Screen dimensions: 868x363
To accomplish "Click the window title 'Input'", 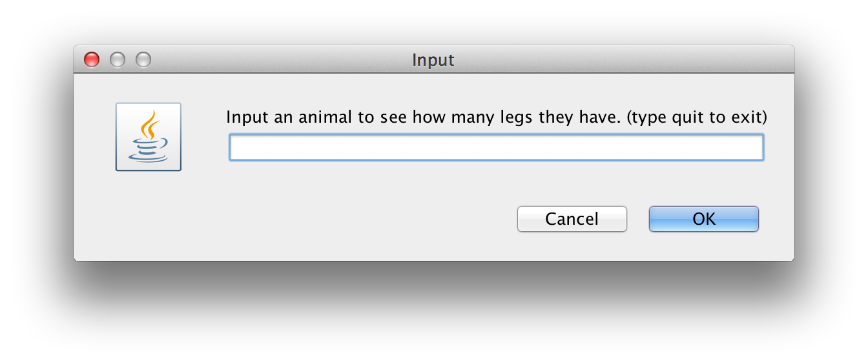I will coord(433,60).
